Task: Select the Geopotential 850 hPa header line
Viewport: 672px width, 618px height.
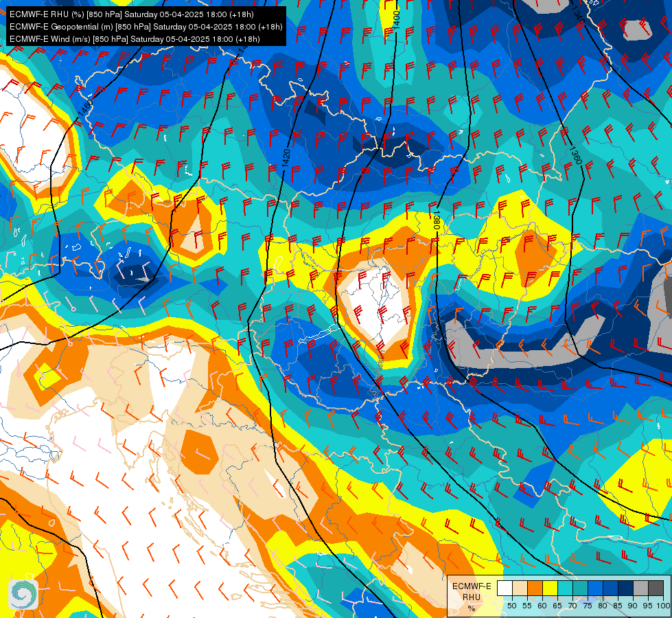Action: [146, 27]
